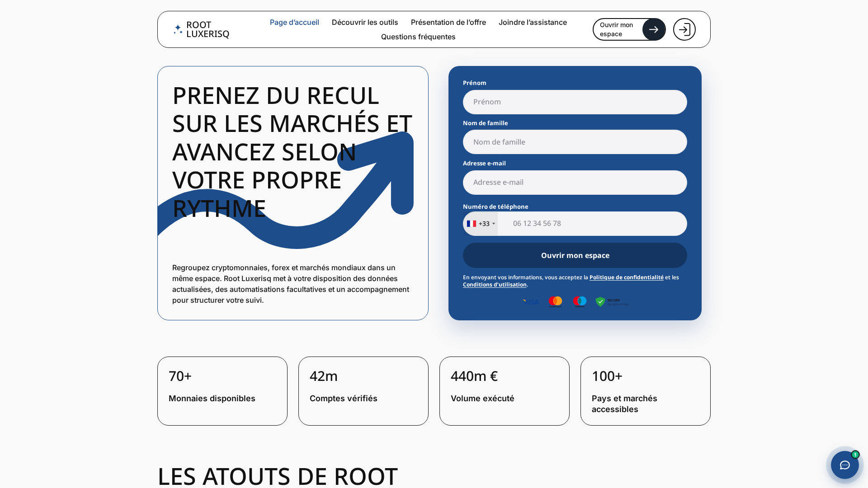Click the PRENEZ DU RECUL headline text
This screenshot has height=488, width=868.
(x=292, y=152)
